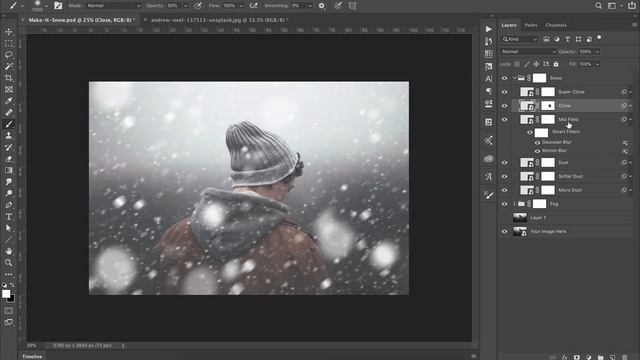Select the Crop tool

click(9, 78)
